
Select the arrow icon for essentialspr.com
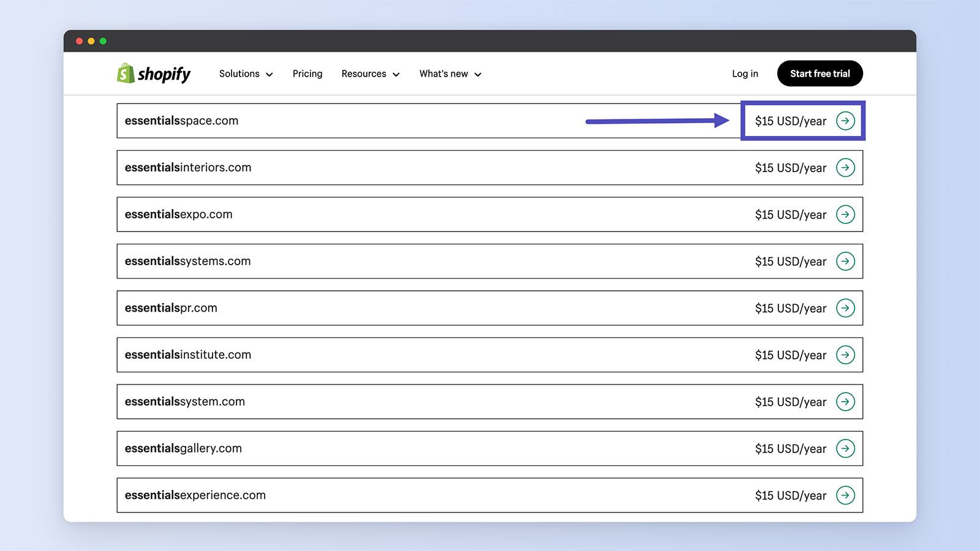(846, 308)
